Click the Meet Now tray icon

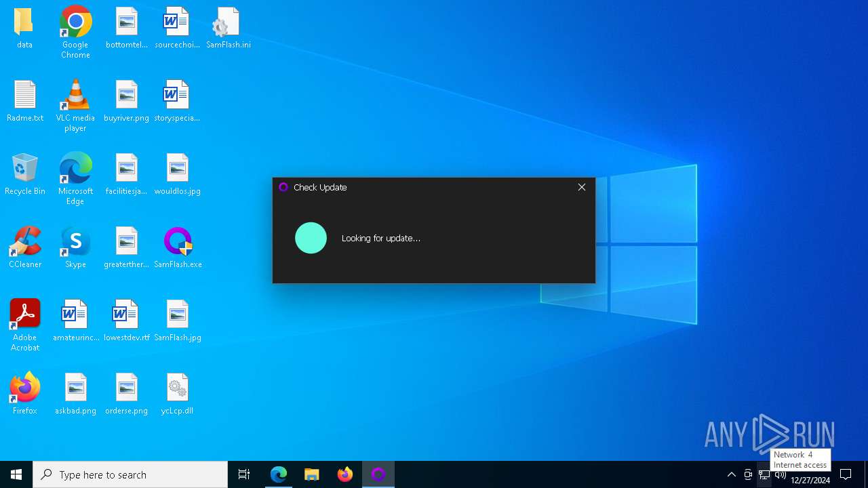(748, 474)
